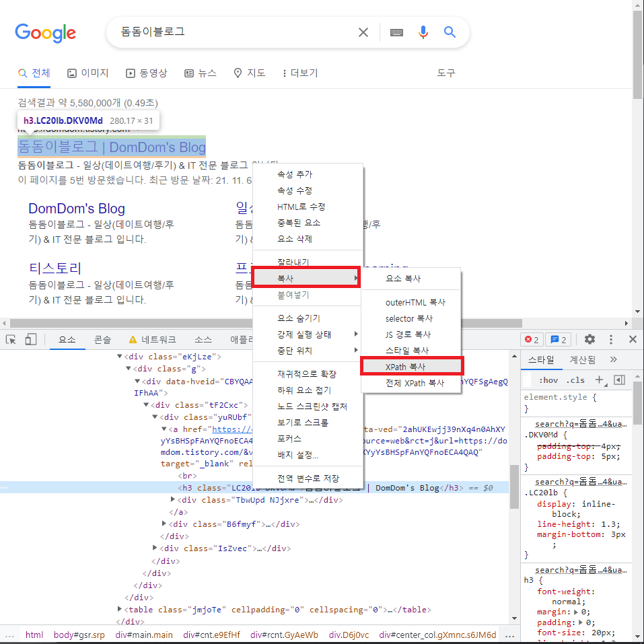Image resolution: width=644 pixels, height=644 pixels.
Task: Open the 티스토리 sitelink
Action: point(55,269)
